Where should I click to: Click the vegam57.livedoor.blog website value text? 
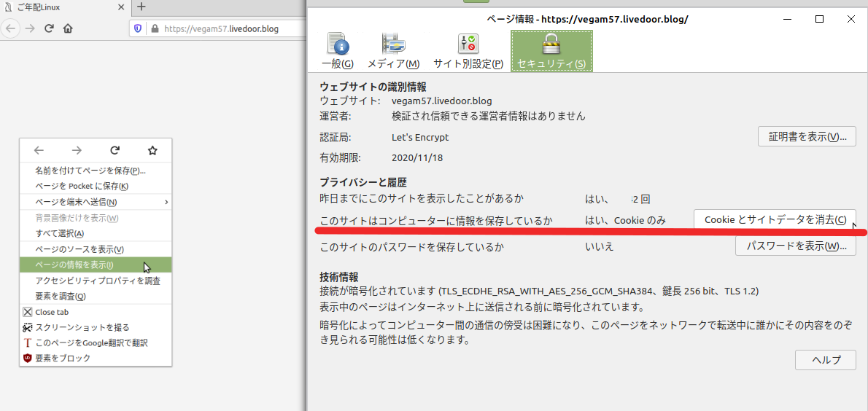441,101
